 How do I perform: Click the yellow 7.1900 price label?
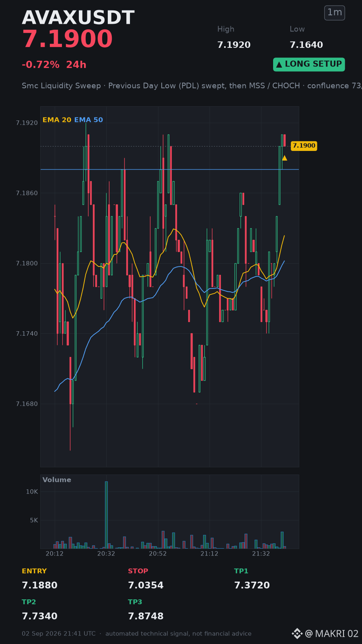tap(304, 146)
